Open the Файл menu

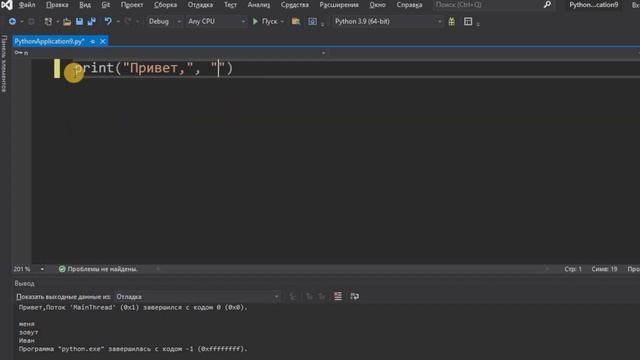coord(27,5)
